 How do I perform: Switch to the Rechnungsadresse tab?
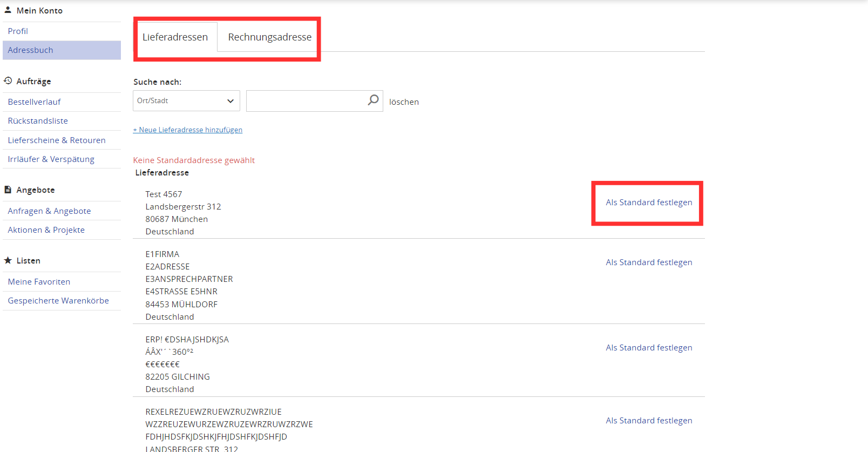point(269,37)
